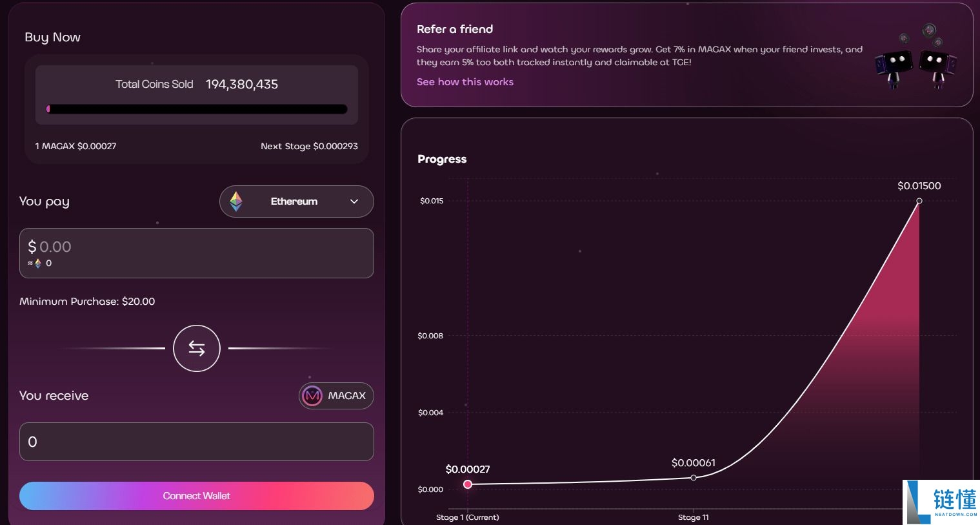980x525 pixels.
Task: Click the MAGAX token selector pill
Action: 336,396
